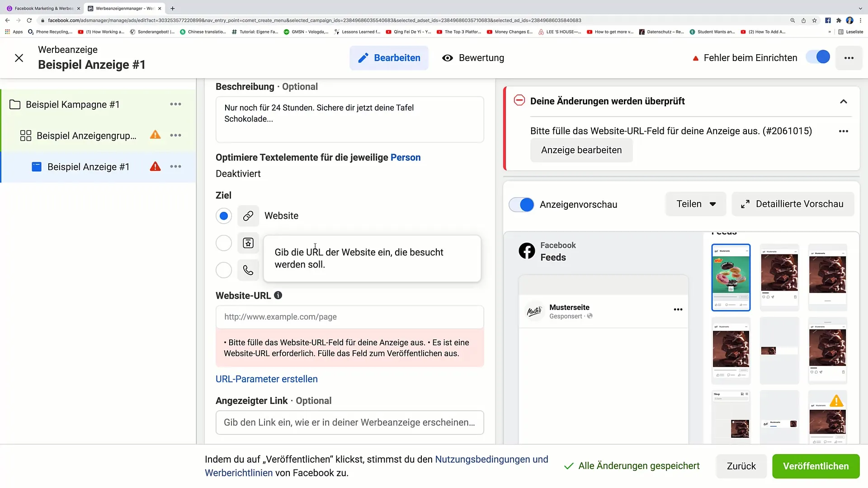
Task: Click the browser zoom magnifier icon
Action: tap(793, 20)
